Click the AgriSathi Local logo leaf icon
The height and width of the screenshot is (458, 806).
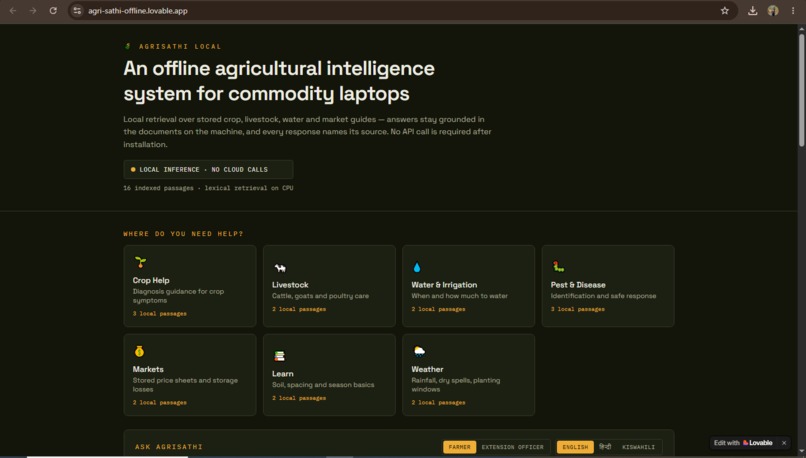pos(128,46)
